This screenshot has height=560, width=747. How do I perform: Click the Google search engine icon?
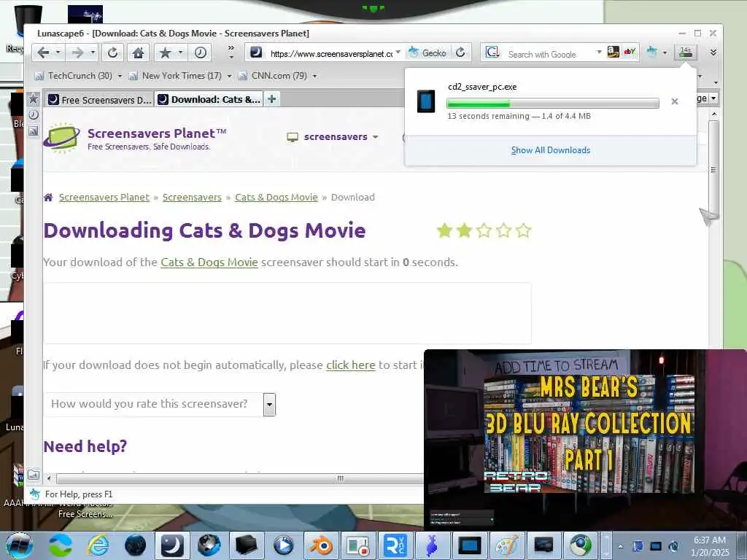(x=492, y=52)
